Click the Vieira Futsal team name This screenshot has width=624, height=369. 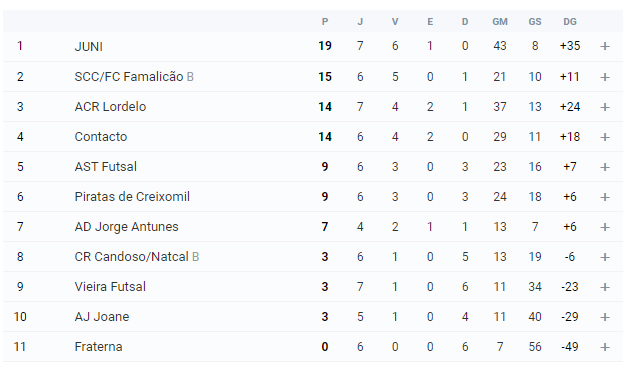click(x=110, y=287)
